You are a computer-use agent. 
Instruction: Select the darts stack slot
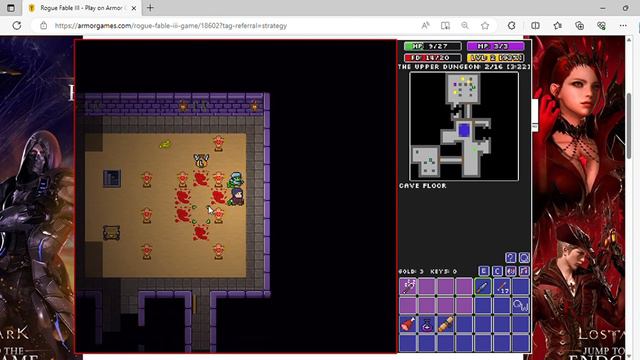(x=502, y=287)
